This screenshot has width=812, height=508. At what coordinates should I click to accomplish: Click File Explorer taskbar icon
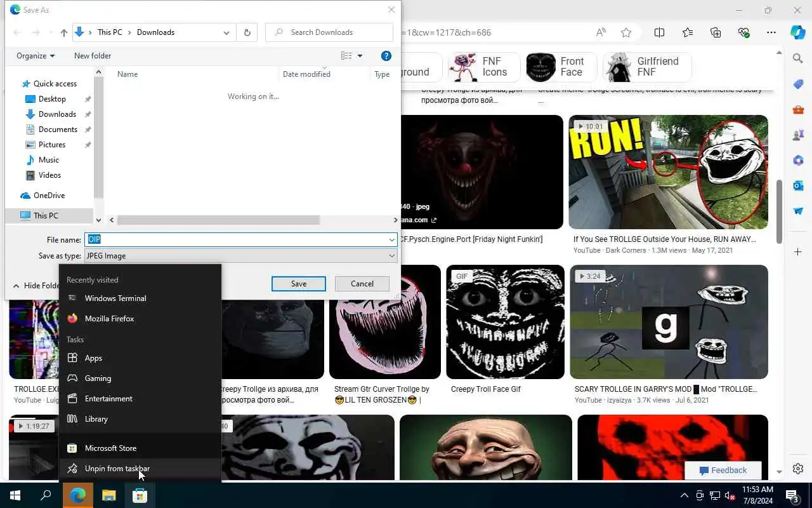pos(109,495)
